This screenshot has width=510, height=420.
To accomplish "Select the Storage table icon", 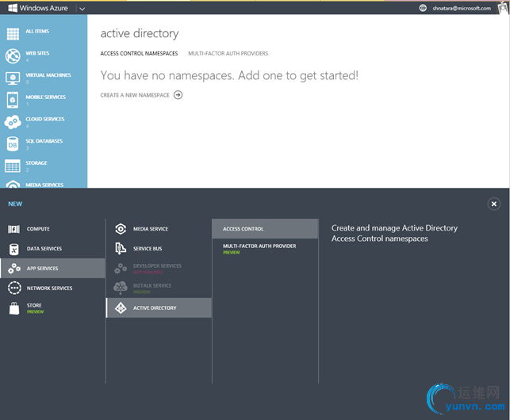I will point(13,166).
